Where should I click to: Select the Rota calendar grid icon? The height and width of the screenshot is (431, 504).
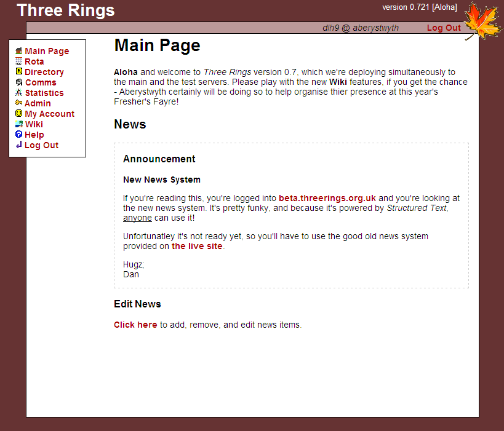20,61
